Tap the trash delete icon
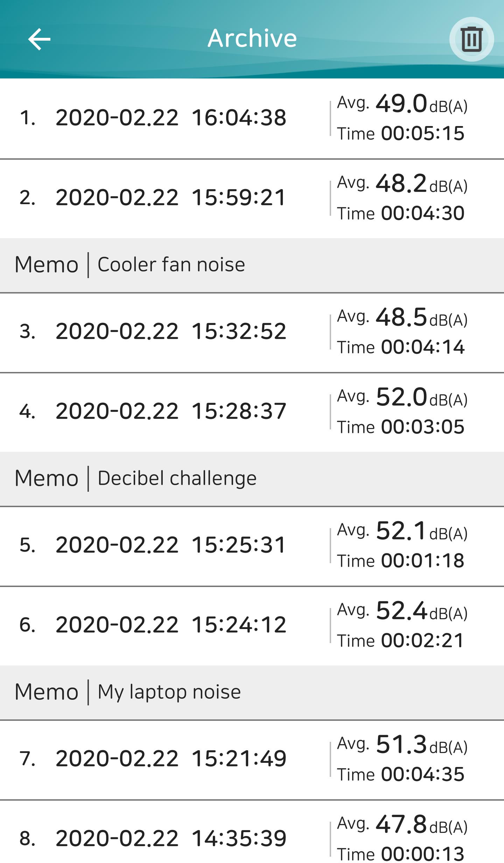Image resolution: width=504 pixels, height=863 pixels. tap(471, 39)
